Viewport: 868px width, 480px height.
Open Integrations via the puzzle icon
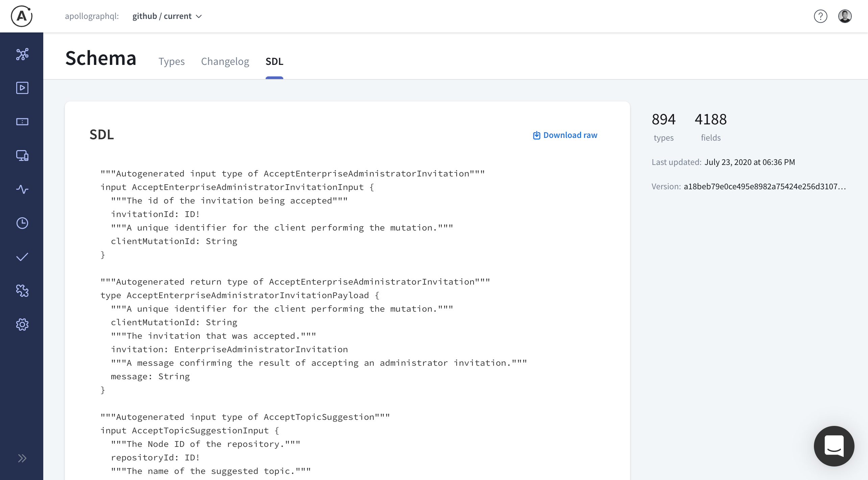[22, 291]
